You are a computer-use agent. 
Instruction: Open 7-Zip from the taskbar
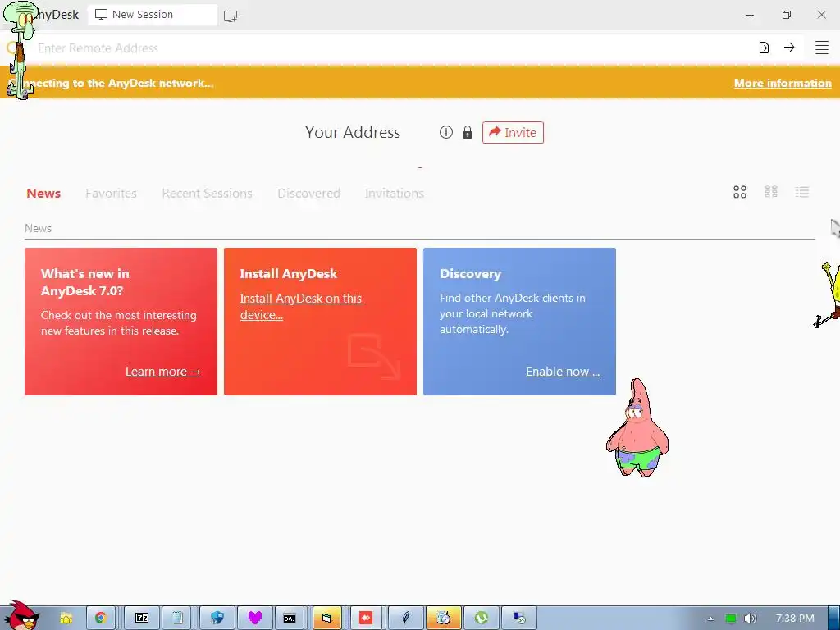142,619
